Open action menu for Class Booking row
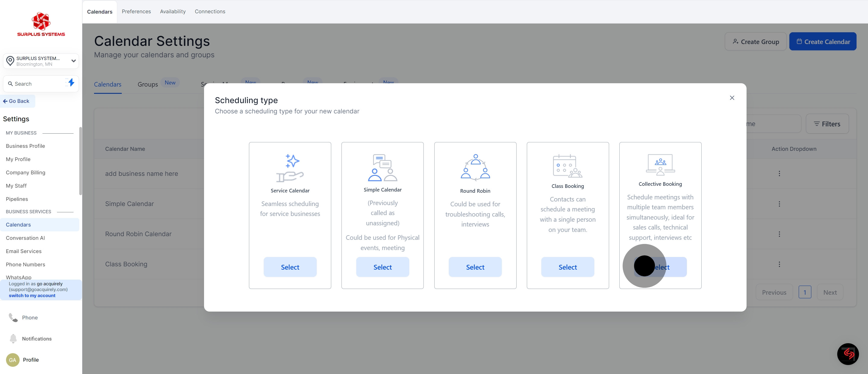Viewport: 868px width, 374px height. click(779, 264)
